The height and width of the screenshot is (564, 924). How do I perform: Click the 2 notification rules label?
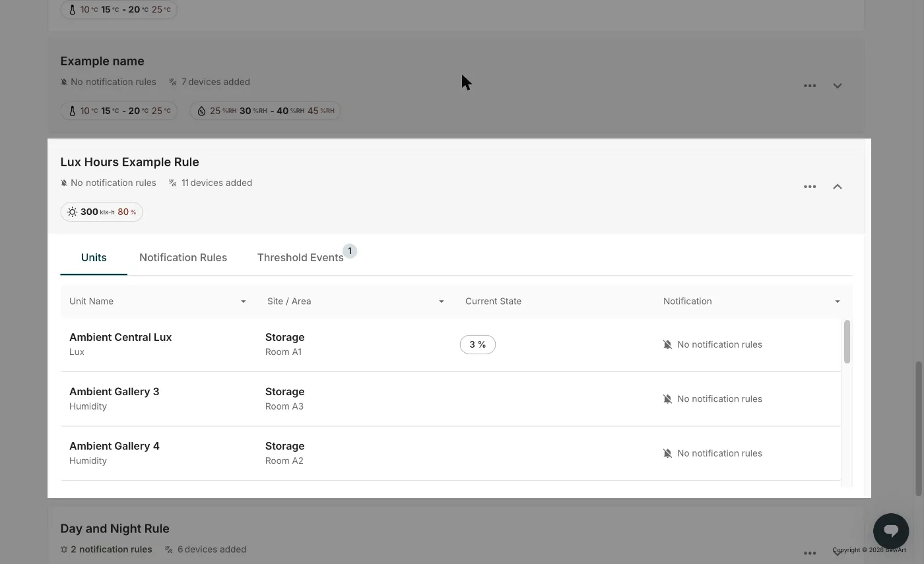111,549
